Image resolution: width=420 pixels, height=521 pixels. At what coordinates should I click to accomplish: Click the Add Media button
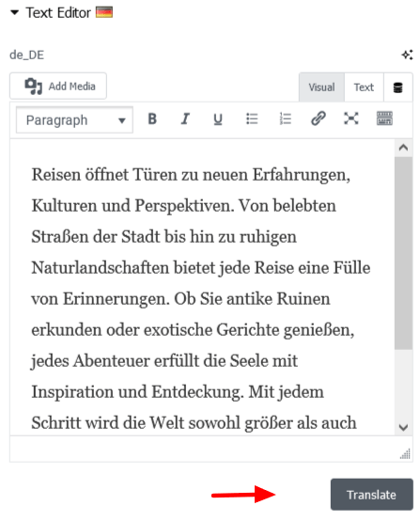pyautogui.click(x=58, y=87)
